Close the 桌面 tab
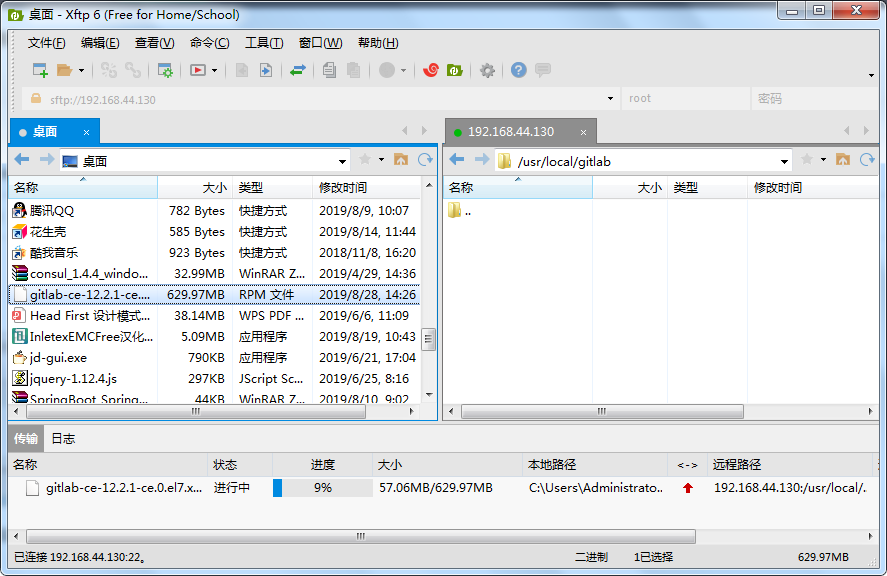 point(87,132)
